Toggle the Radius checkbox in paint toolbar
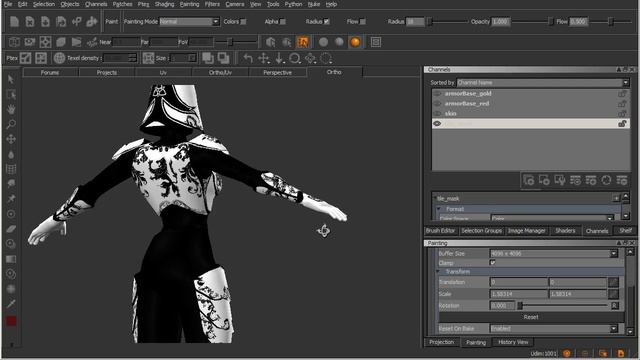The width and height of the screenshot is (640, 360). click(x=327, y=22)
